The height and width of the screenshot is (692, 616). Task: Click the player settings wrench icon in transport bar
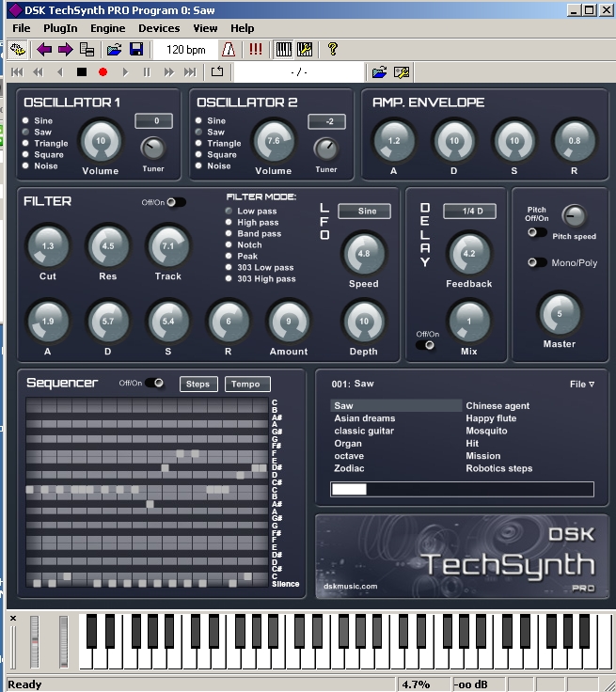pos(401,72)
